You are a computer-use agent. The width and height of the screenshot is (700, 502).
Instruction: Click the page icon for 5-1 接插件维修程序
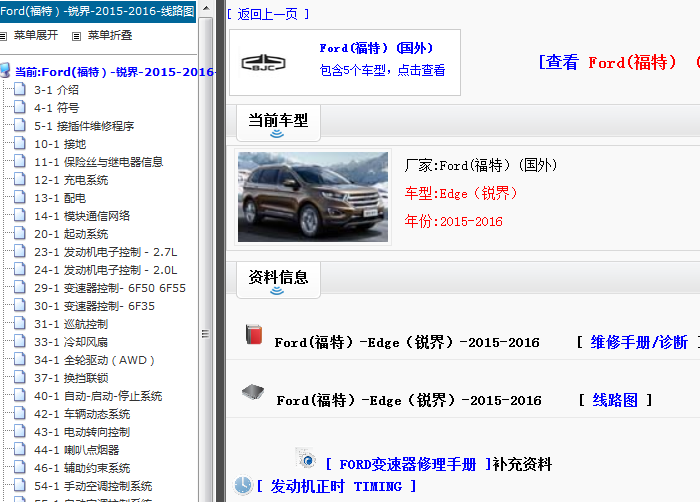point(20,125)
